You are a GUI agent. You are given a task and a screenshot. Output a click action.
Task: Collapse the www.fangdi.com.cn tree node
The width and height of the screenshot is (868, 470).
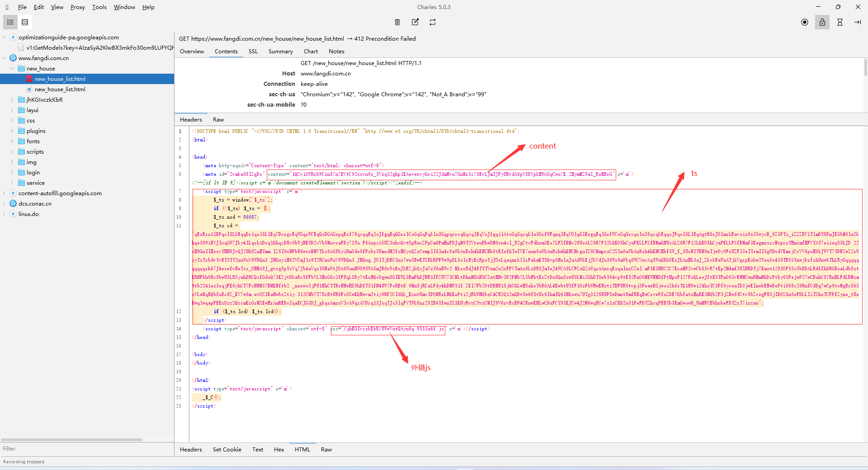(4, 58)
